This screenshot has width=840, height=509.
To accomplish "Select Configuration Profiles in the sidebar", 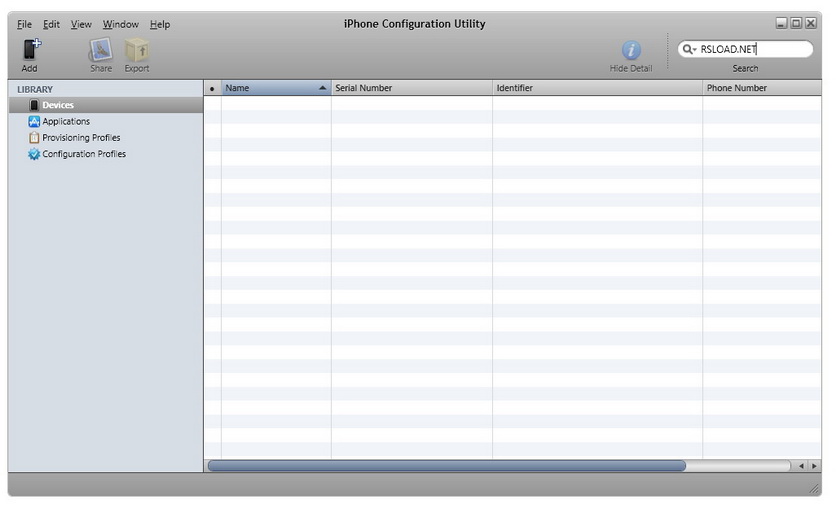I will click(106, 154).
